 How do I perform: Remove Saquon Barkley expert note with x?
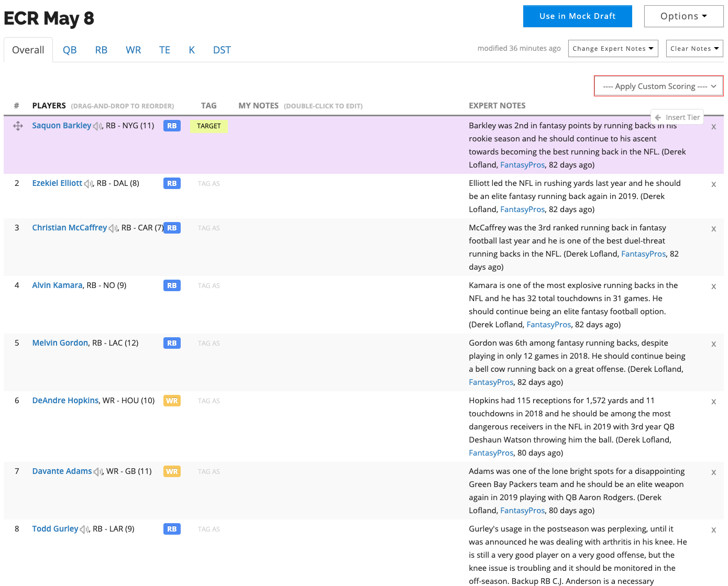tap(713, 127)
